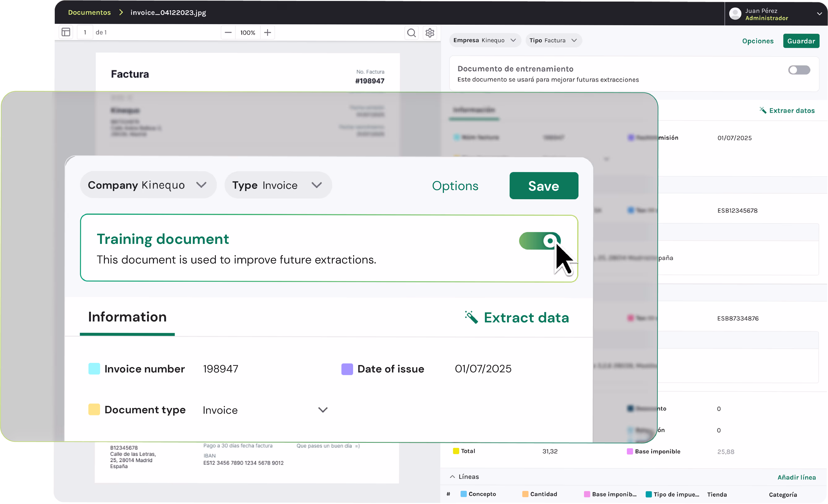
Task: Click Juan Pérez user avatar
Action: click(735, 14)
